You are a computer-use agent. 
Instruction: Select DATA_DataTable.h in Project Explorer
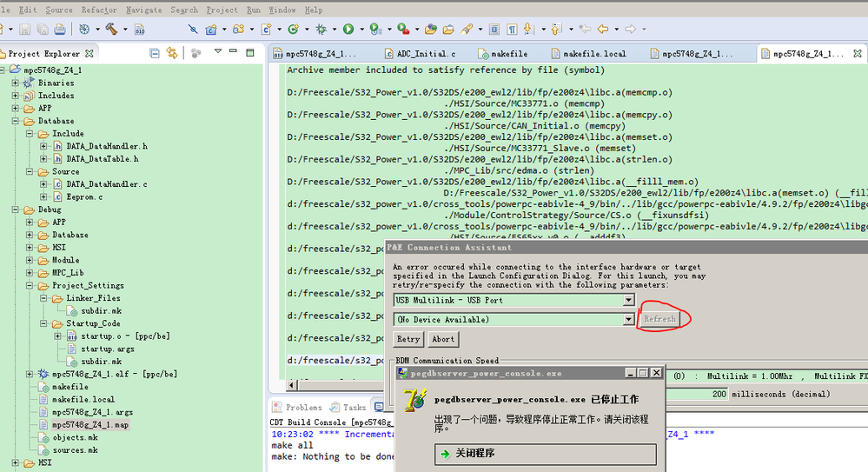tap(103, 159)
